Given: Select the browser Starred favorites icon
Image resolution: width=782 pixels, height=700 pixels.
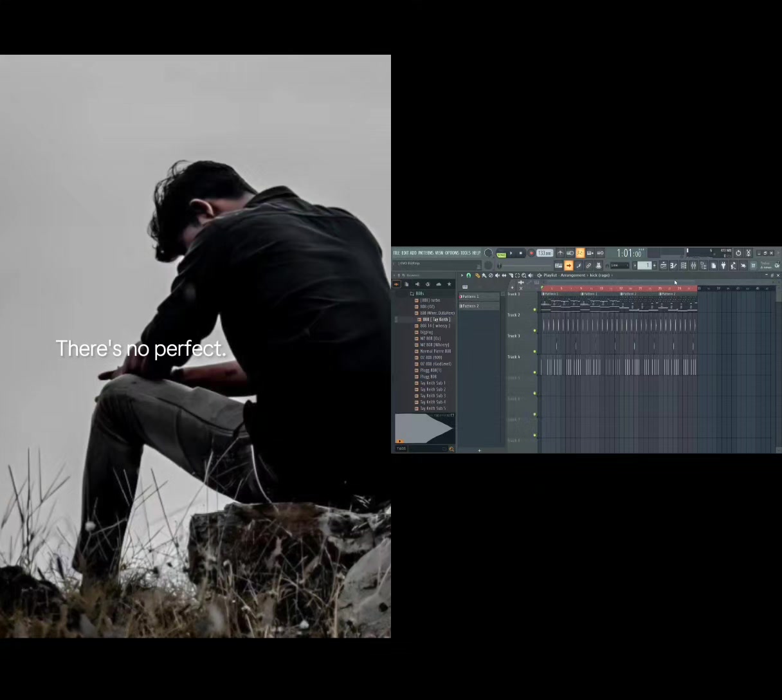Looking at the screenshot, I should point(449,284).
